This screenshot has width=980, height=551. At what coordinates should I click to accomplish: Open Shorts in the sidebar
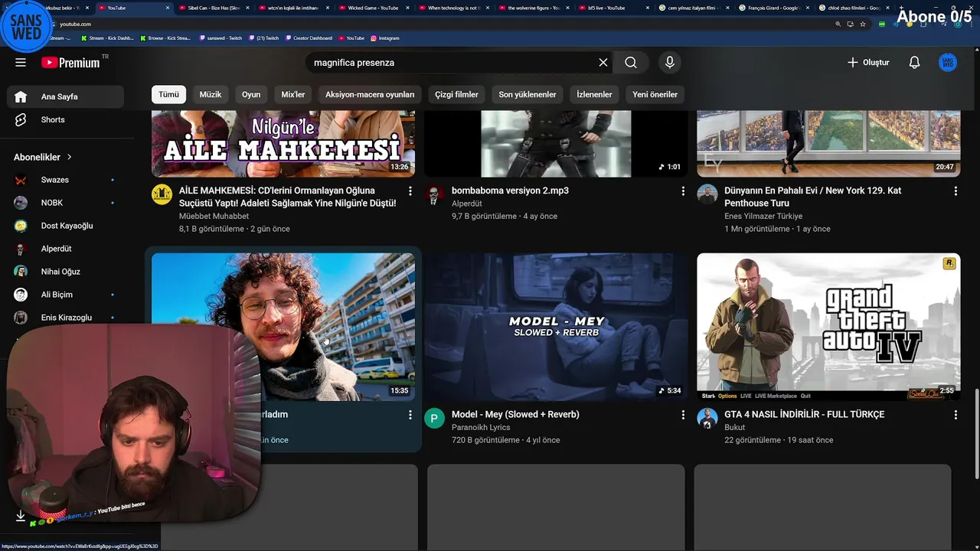tap(65, 119)
